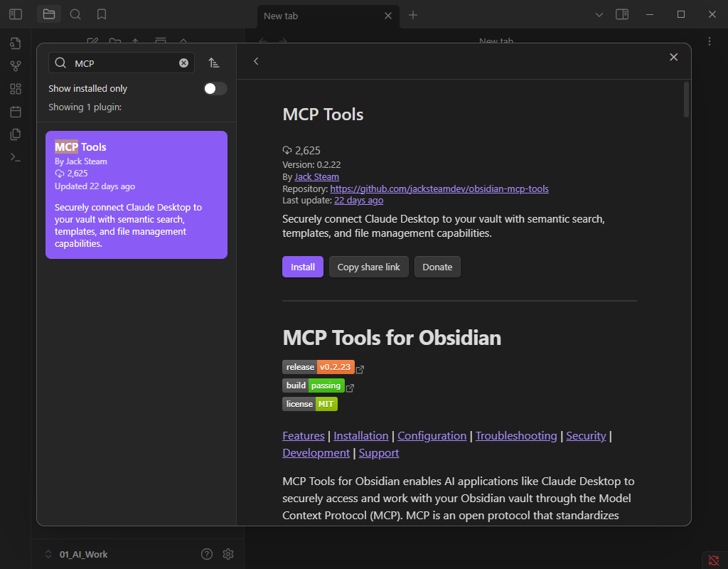Jump to the Security section link

(x=586, y=436)
